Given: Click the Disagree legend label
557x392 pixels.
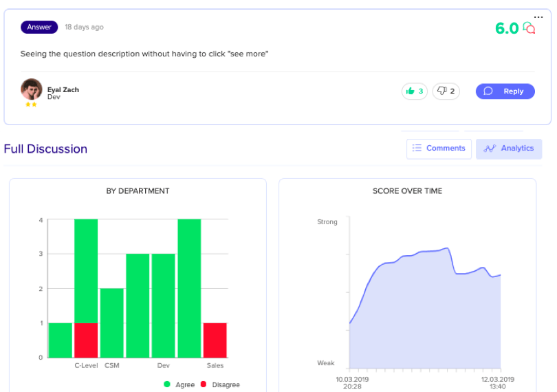Looking at the screenshot, I should [226, 384].
